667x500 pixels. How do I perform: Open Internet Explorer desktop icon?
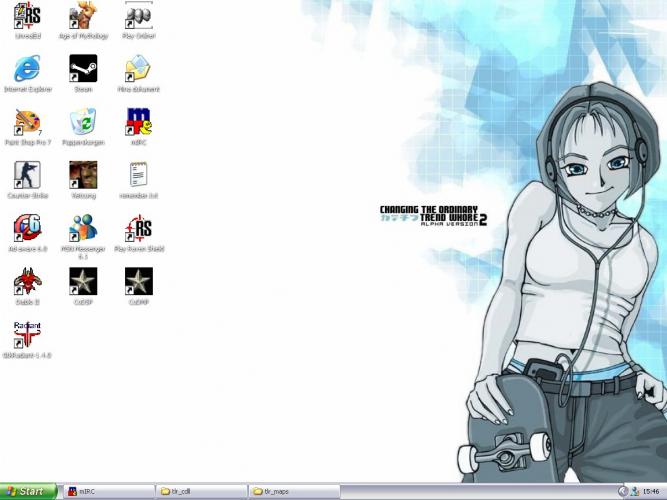tap(27, 69)
